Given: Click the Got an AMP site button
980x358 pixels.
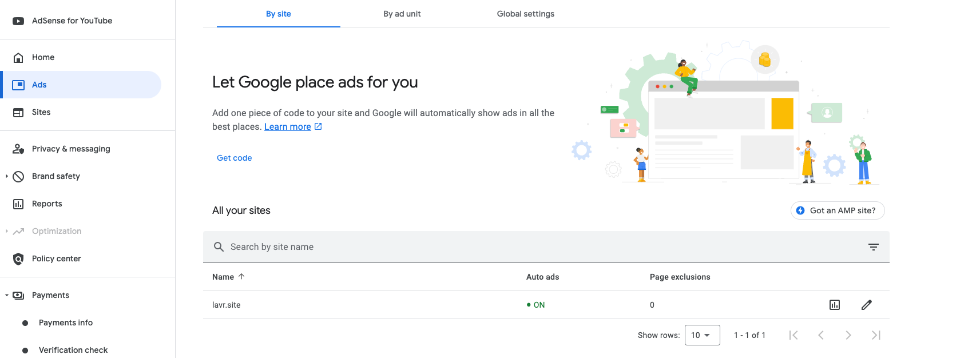Looking at the screenshot, I should click(x=837, y=210).
